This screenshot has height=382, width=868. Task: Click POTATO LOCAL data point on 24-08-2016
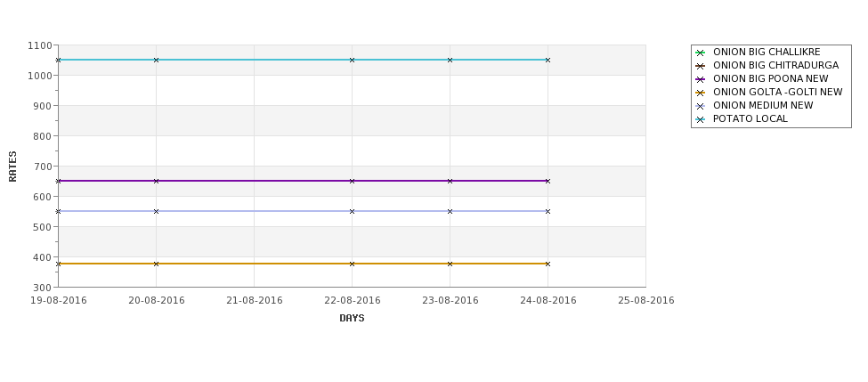(x=548, y=60)
